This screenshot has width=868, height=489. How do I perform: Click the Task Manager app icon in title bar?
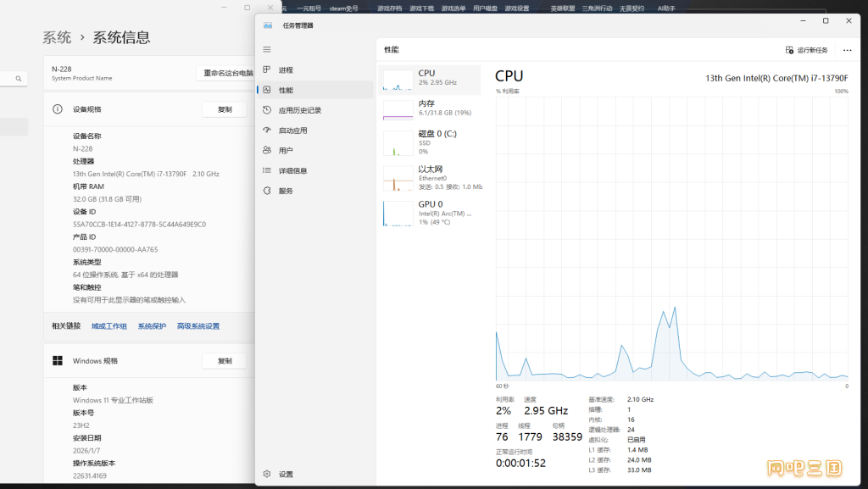tap(268, 25)
